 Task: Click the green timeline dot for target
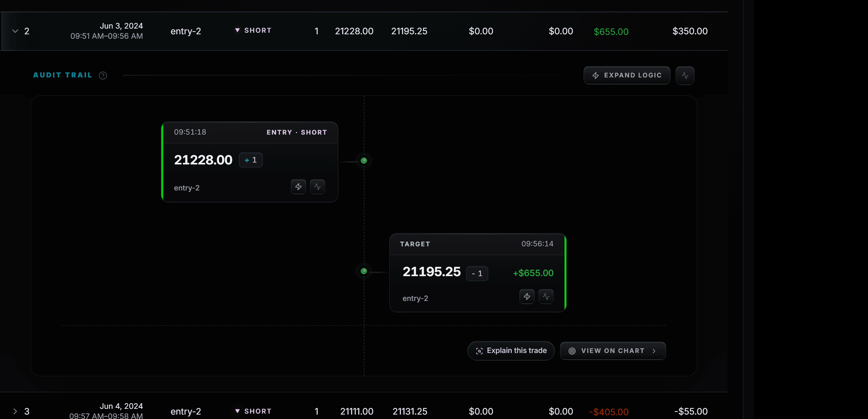tap(364, 271)
